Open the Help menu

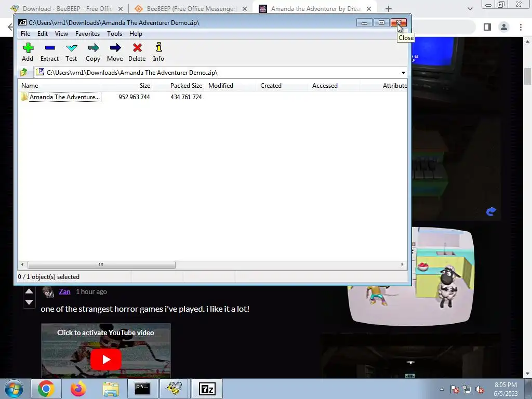click(x=136, y=34)
